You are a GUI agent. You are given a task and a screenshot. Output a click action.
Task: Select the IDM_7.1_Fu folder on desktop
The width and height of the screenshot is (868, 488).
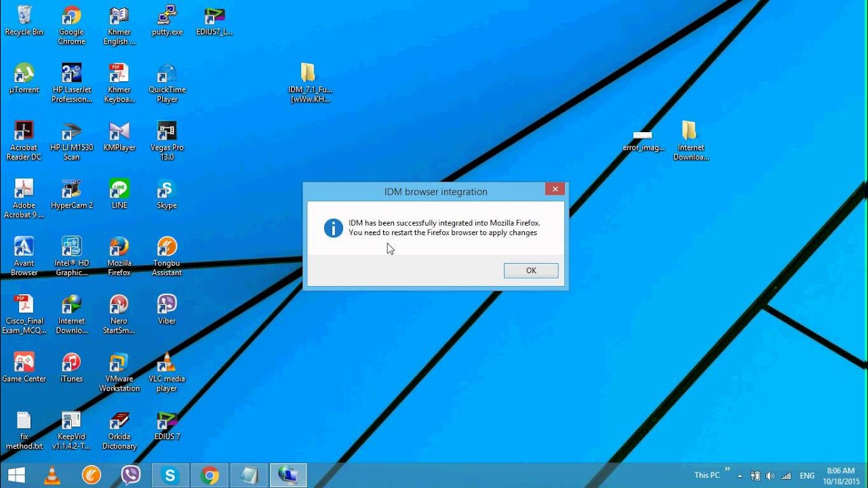[309, 83]
